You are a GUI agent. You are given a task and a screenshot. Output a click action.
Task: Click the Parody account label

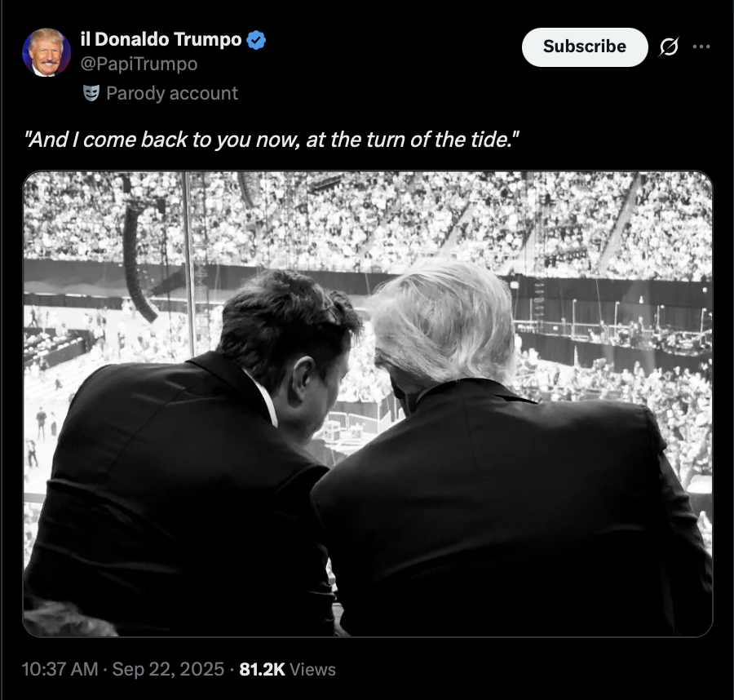(172, 93)
